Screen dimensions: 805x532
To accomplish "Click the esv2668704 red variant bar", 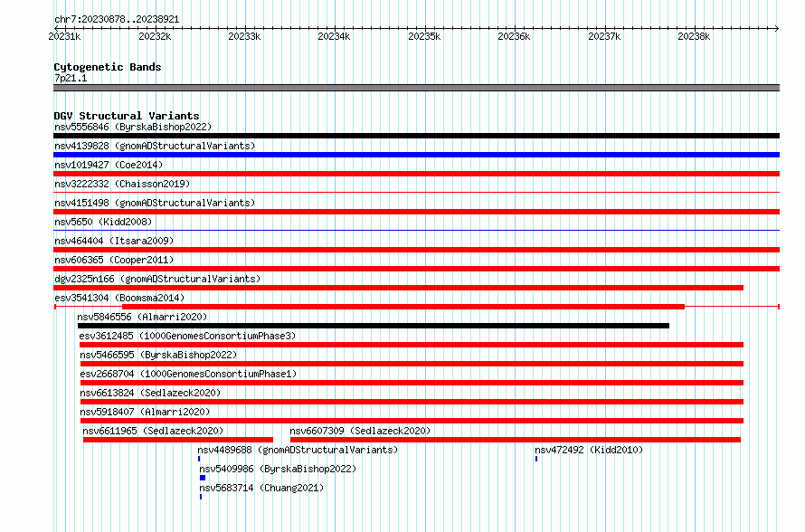I will point(412,383).
